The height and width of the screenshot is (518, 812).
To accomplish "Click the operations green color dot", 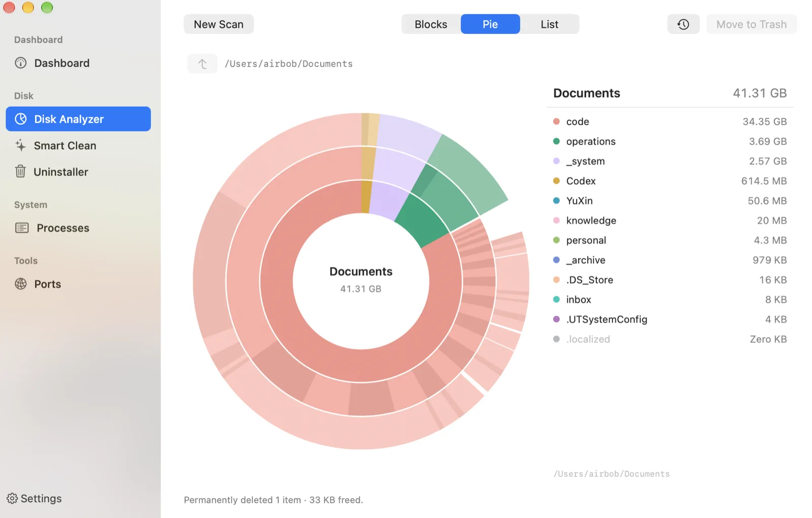I will (x=556, y=141).
